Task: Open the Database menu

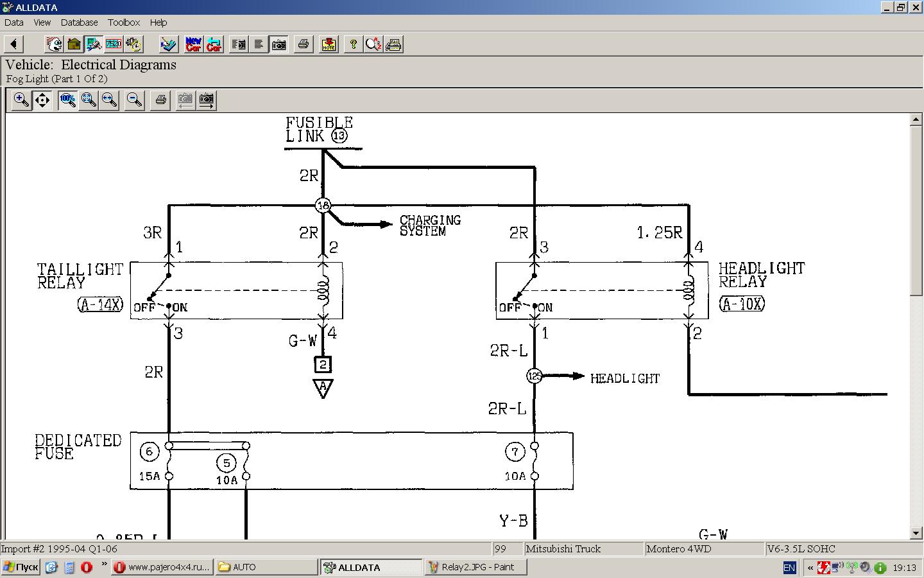Action: pos(79,22)
